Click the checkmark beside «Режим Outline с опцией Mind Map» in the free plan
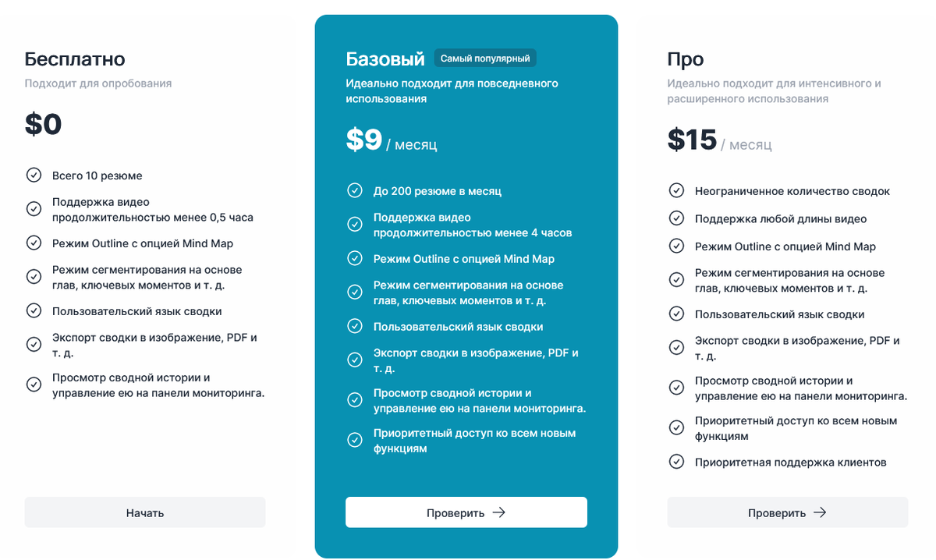The image size is (936, 560). (x=33, y=243)
